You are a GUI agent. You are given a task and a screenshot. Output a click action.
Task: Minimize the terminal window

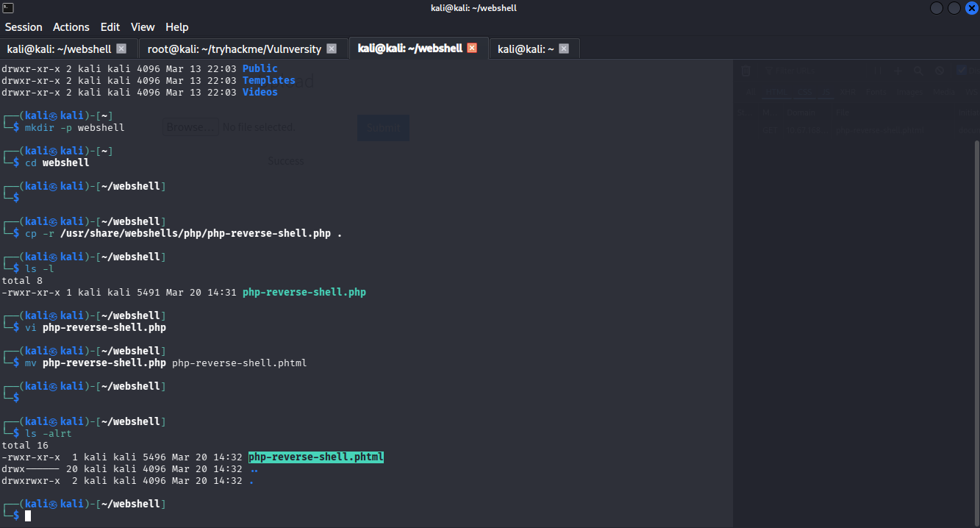pos(937,8)
